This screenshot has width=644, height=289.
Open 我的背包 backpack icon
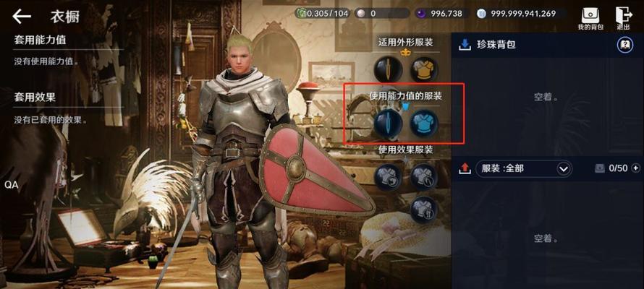tap(590, 19)
